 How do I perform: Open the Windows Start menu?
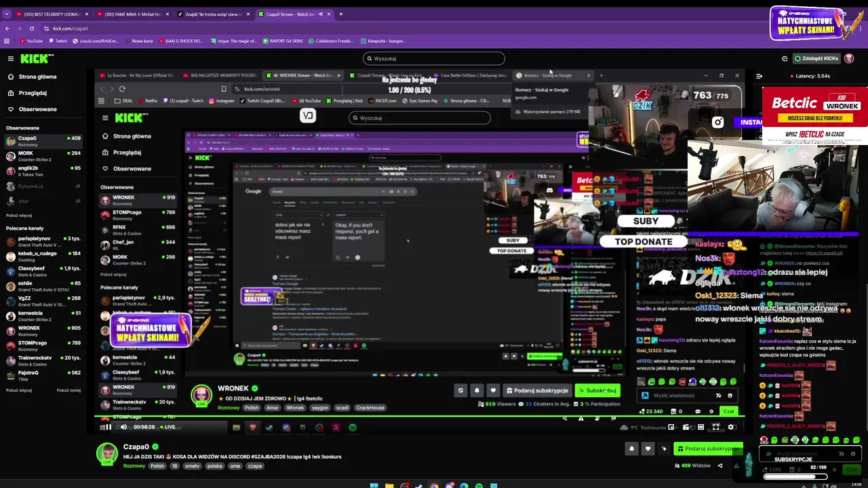pyautogui.click(x=374, y=485)
